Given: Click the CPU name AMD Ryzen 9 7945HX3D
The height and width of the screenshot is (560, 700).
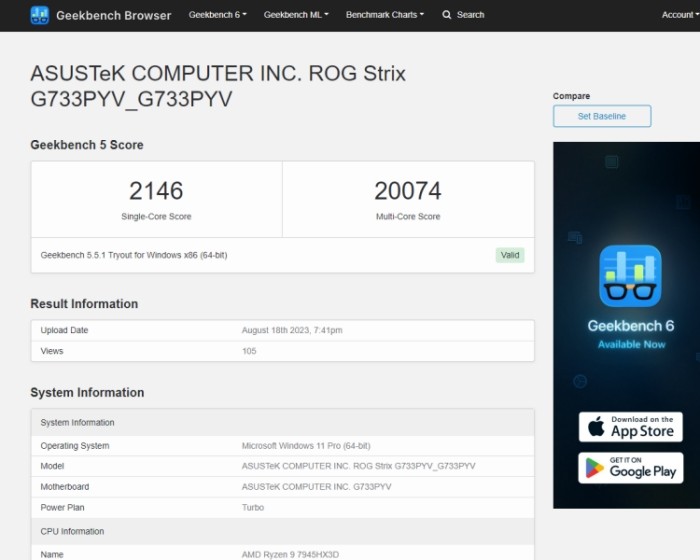Looking at the screenshot, I should [x=290, y=554].
